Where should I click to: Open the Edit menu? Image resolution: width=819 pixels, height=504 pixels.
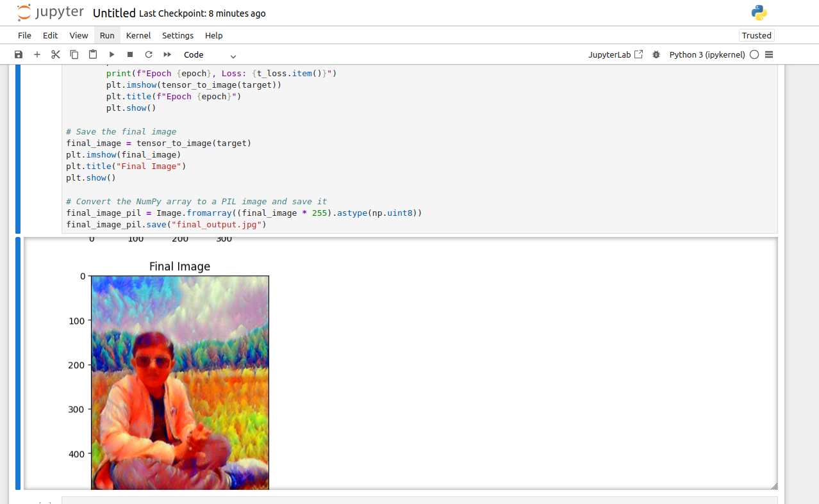click(50, 35)
